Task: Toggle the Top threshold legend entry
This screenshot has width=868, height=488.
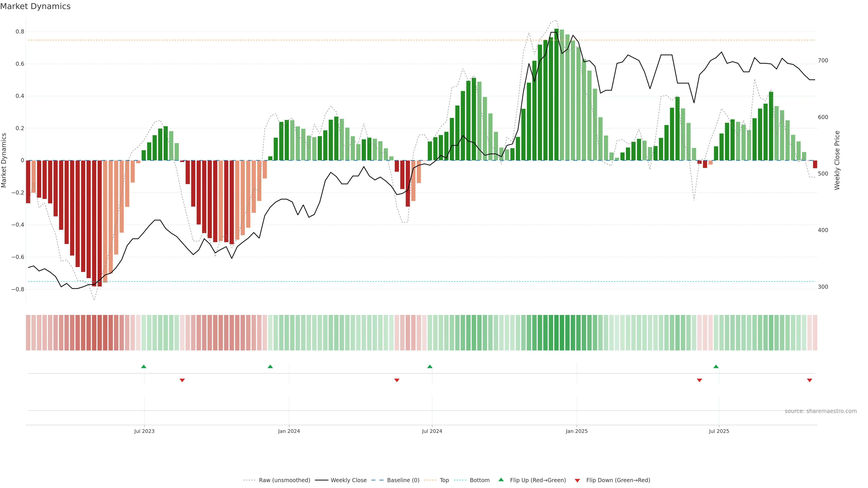Action: [x=444, y=480]
